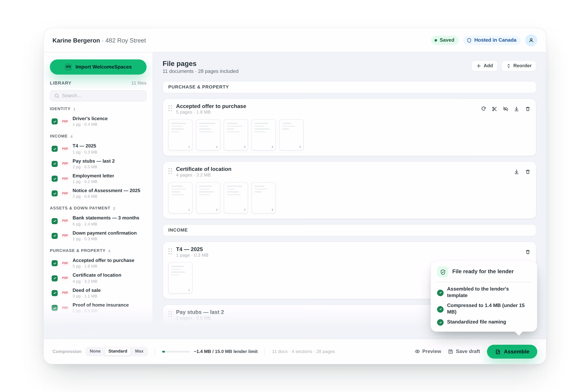Viewport: 588px width, 392px height.
Task: Click the Import WelcomeSpaces button
Action: (x=98, y=67)
